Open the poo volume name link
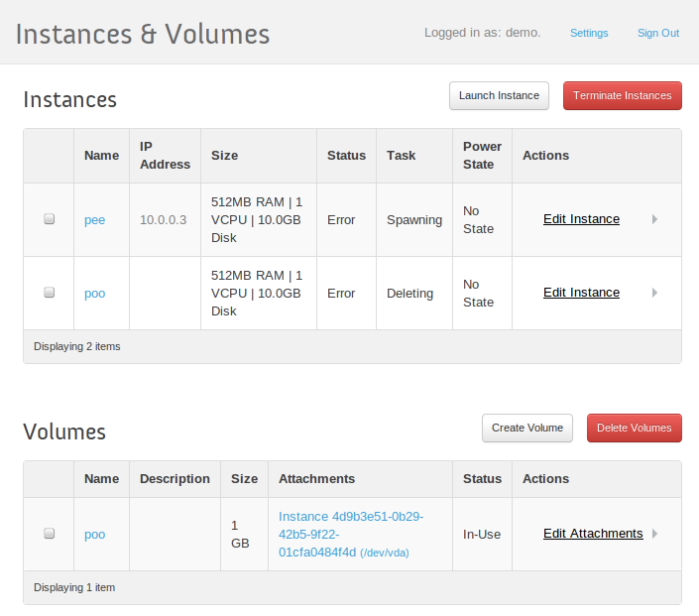699x616 pixels. coord(94,535)
